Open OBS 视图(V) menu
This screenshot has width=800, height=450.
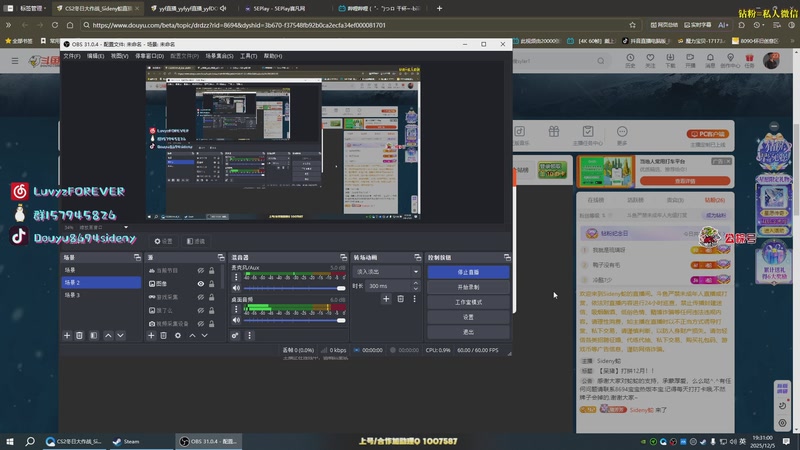pos(120,56)
